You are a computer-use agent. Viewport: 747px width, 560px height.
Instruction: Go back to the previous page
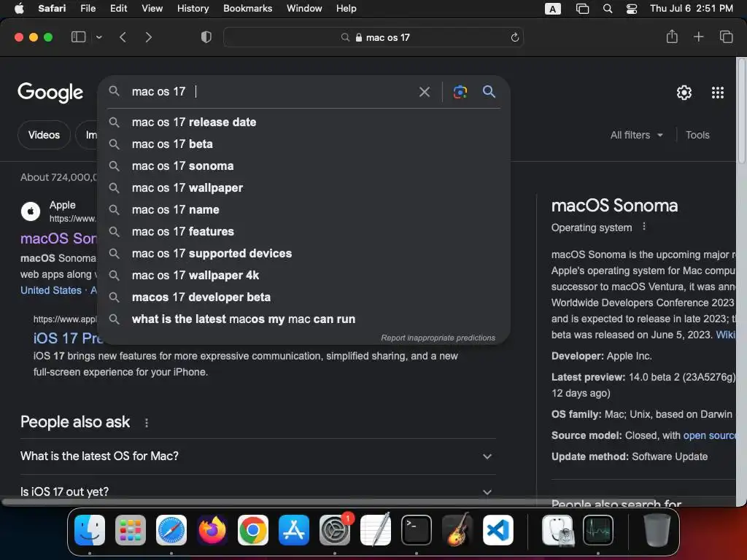(123, 37)
